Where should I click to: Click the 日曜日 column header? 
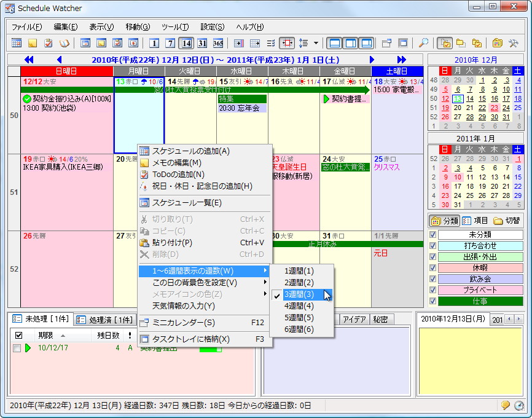pos(67,71)
